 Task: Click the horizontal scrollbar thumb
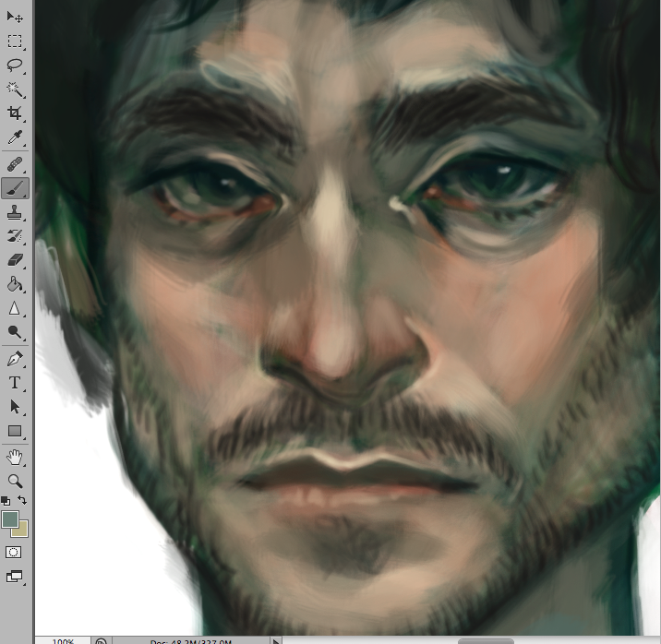click(x=486, y=641)
